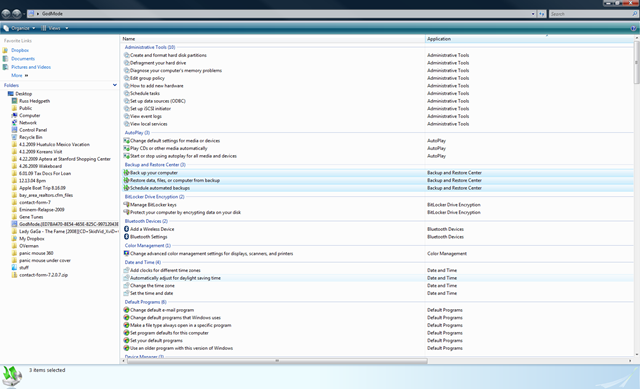Open 'Pictures and Videos' favorite link
640x389 pixels.
[31, 67]
